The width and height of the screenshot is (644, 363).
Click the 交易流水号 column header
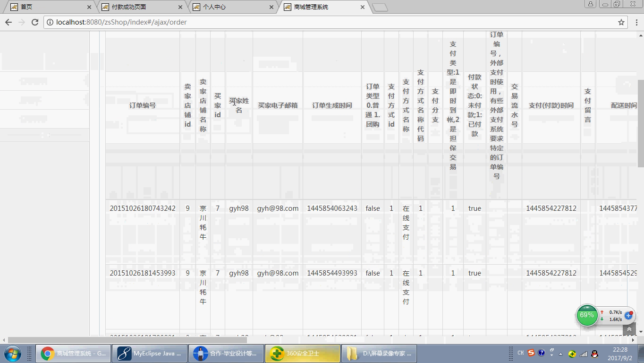pos(515,105)
